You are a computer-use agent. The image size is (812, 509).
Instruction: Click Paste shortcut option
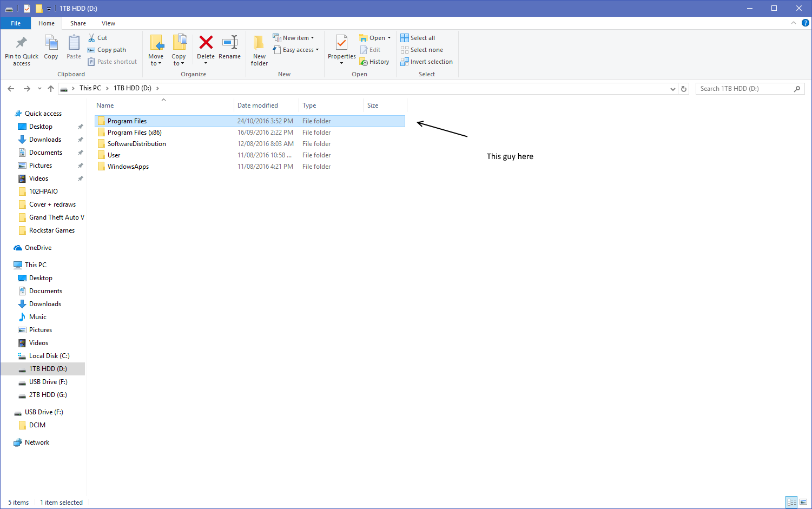(x=113, y=62)
